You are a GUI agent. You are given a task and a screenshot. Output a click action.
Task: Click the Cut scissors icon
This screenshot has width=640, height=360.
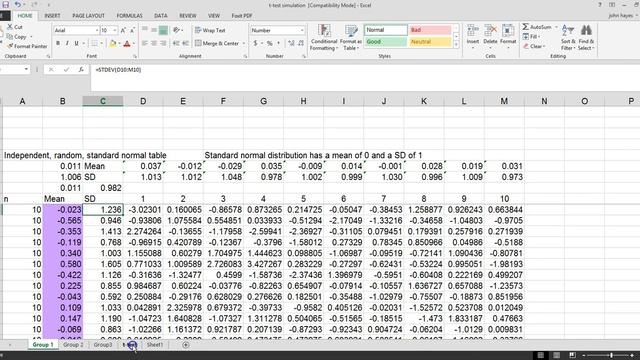tap(10, 27)
